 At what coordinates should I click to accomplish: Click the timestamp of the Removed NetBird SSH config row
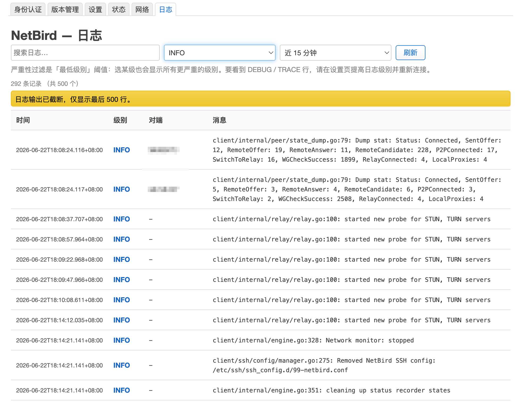pyautogui.click(x=60, y=365)
